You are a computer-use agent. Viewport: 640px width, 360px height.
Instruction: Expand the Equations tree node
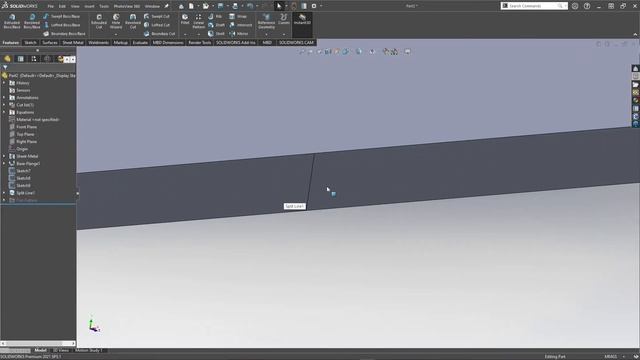point(4,112)
